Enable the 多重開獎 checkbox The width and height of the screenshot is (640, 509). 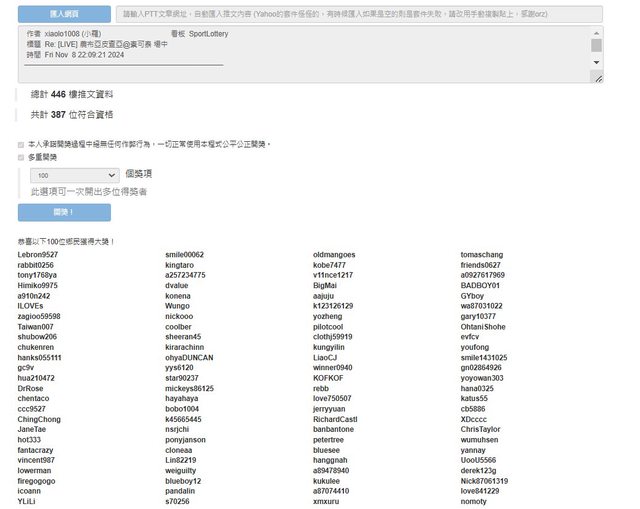point(21,157)
